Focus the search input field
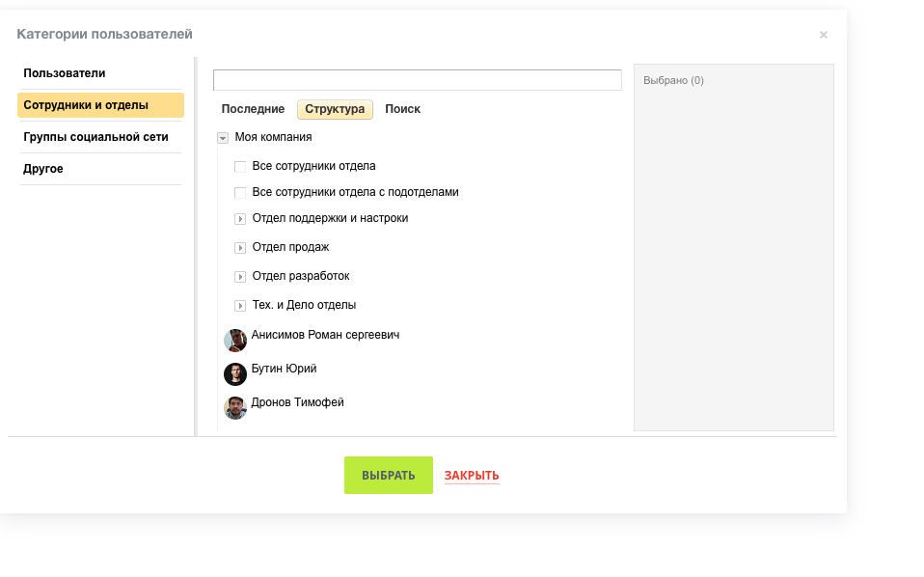Viewport: 924px width, 577px height. point(417,80)
